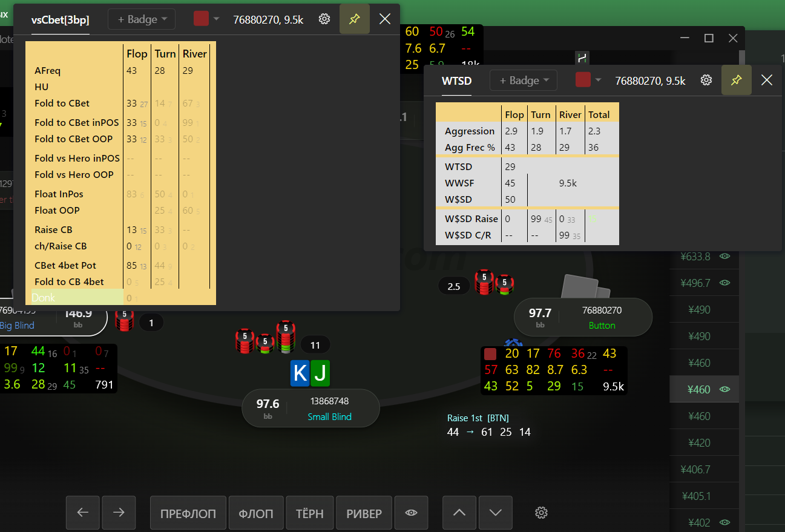785x532 pixels.
Task: Step to previous action with left arrow
Action: (x=83, y=513)
